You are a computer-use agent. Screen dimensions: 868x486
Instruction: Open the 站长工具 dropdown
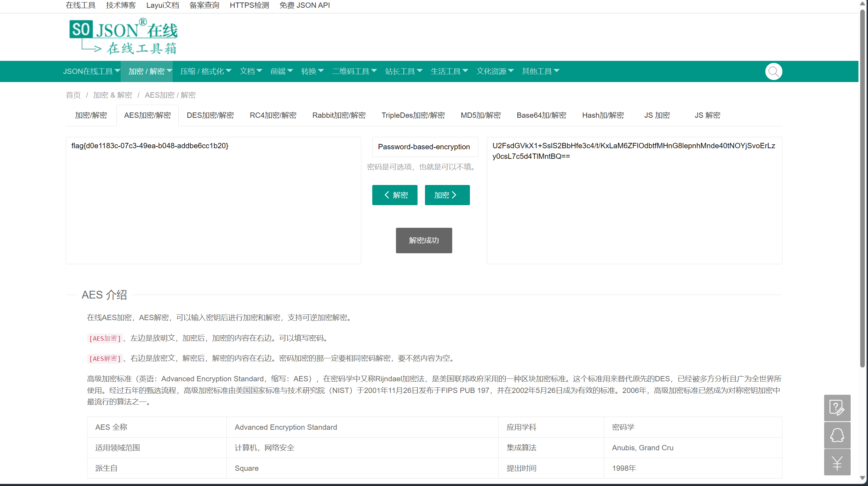[x=403, y=71]
